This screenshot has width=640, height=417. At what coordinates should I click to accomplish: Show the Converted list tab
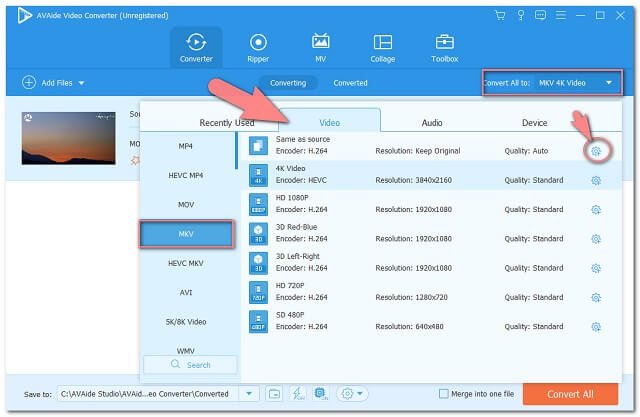coord(350,83)
